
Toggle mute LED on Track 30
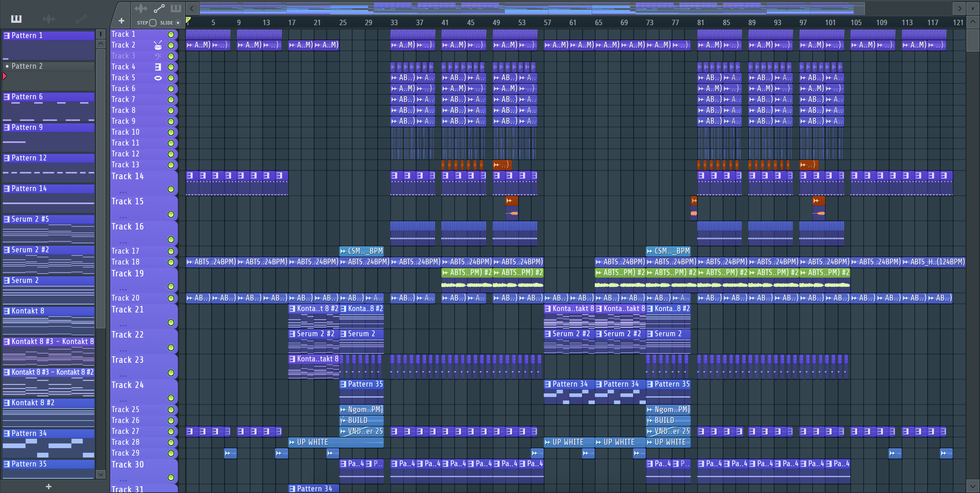coord(171,477)
